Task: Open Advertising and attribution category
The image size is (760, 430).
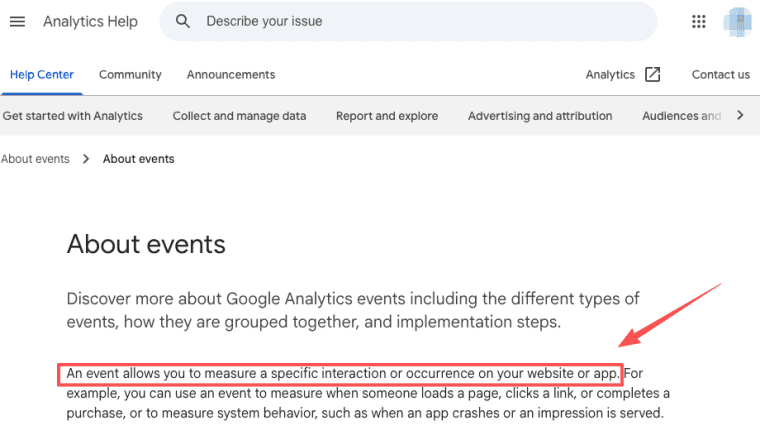Action: (x=540, y=116)
